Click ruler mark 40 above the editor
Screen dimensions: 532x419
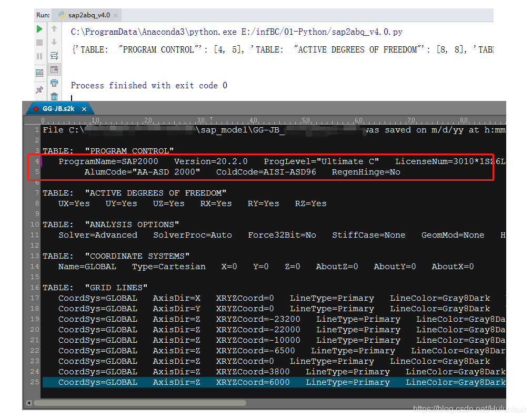pyautogui.click(x=254, y=120)
